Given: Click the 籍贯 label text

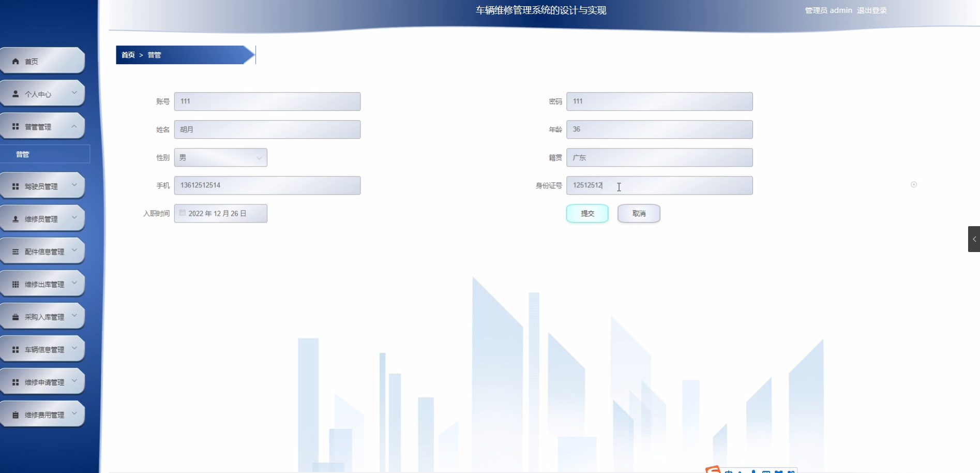Looking at the screenshot, I should 555,157.
